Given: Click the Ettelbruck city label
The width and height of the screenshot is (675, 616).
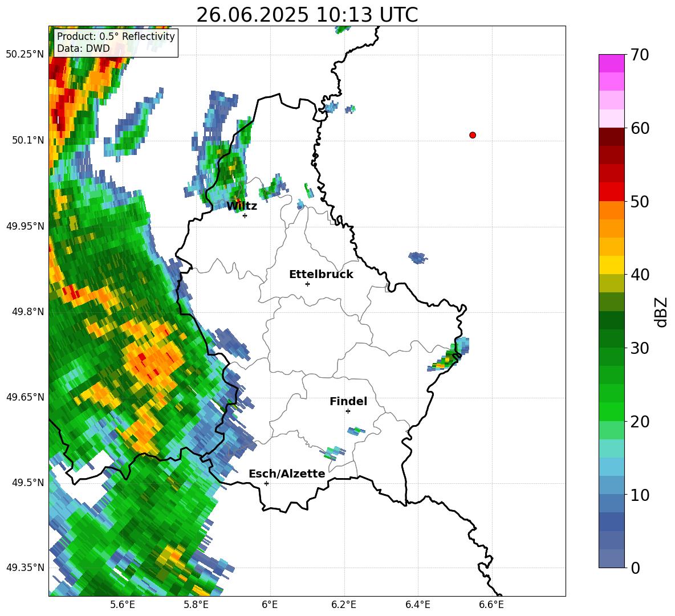Looking at the screenshot, I should pyautogui.click(x=321, y=275).
